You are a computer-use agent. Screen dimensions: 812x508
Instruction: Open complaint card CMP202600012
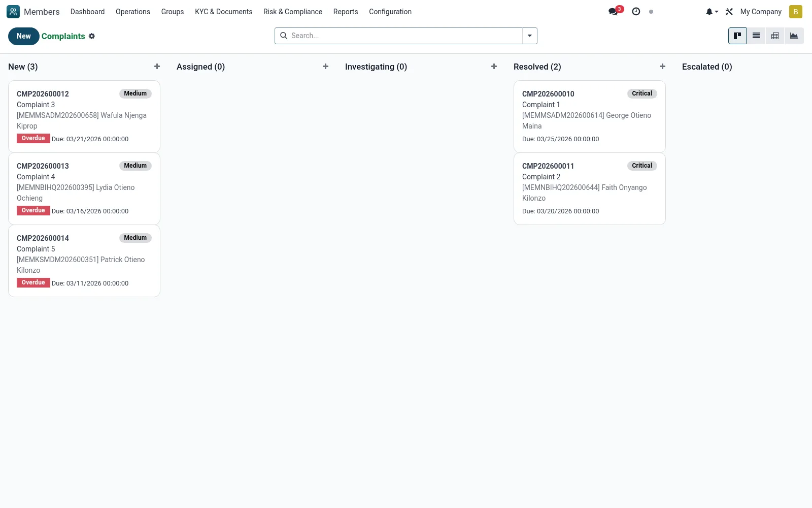tap(84, 116)
